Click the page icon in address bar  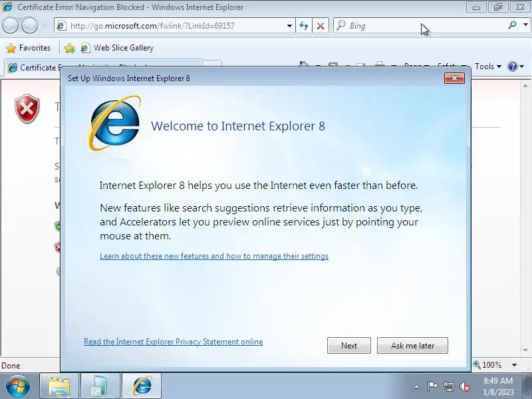[x=61, y=26]
